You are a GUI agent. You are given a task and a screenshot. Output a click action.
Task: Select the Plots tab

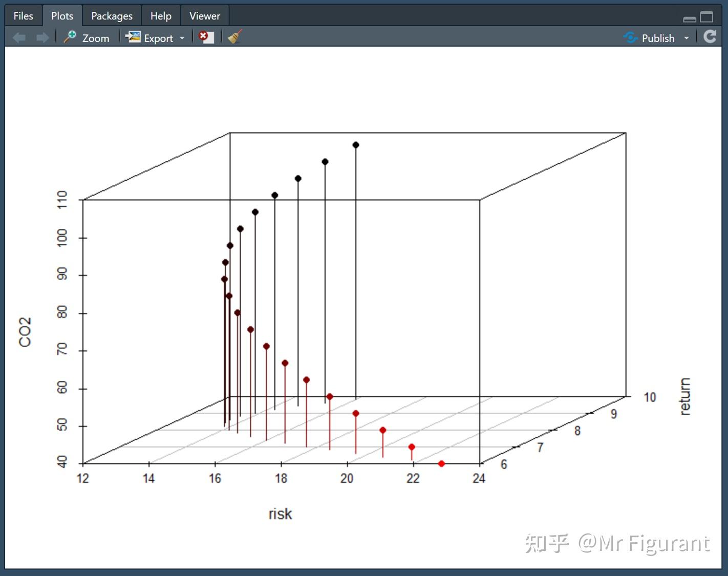(62, 15)
